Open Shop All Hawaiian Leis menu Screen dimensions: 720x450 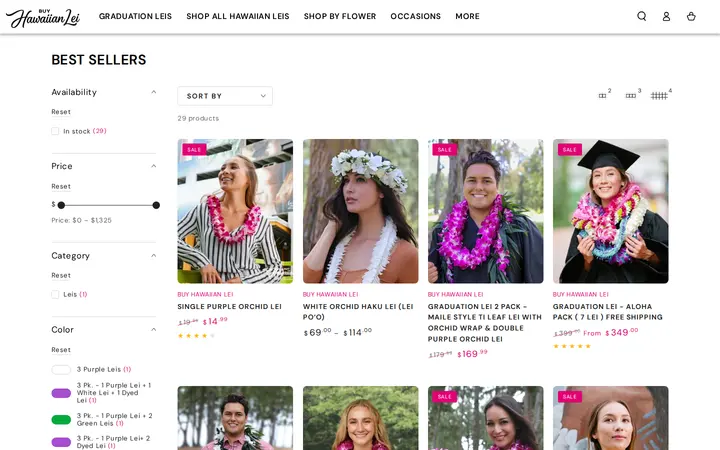click(238, 16)
